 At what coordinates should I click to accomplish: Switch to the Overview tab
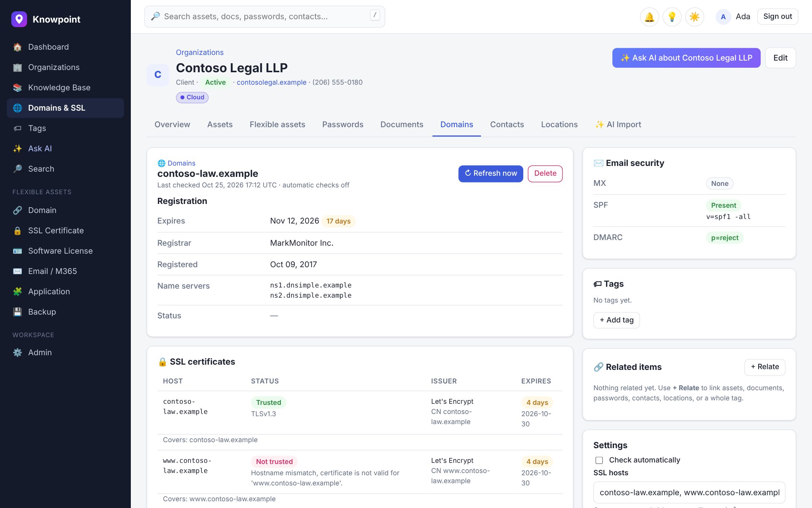tap(172, 125)
